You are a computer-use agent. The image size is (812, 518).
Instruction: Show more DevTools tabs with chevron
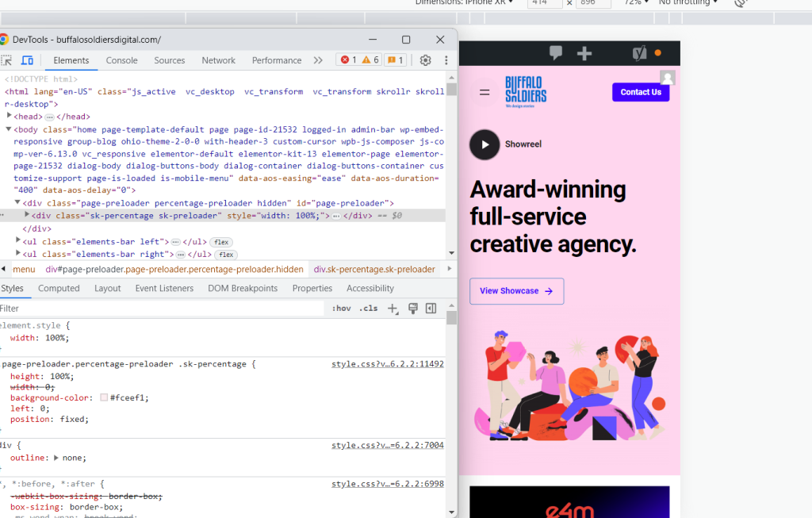click(318, 60)
